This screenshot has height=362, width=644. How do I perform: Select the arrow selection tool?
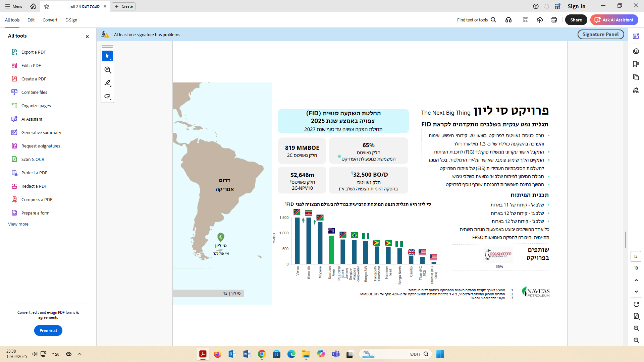point(107,56)
